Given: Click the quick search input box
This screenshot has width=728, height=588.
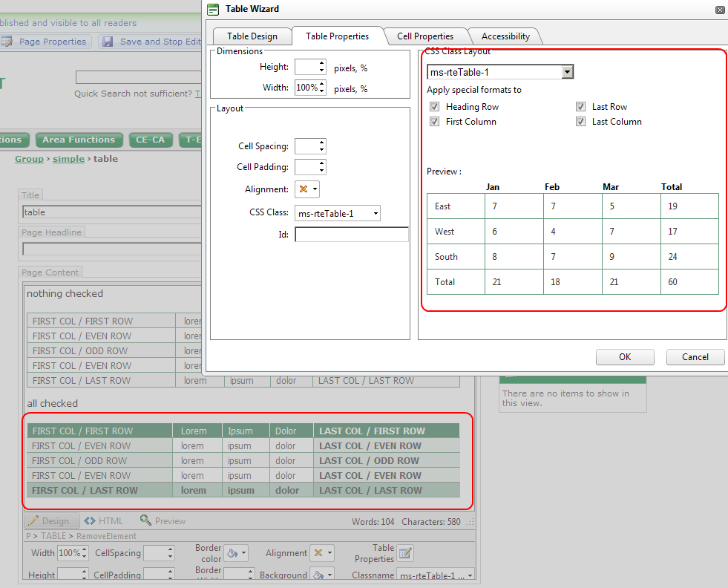Looking at the screenshot, I should (x=139, y=77).
